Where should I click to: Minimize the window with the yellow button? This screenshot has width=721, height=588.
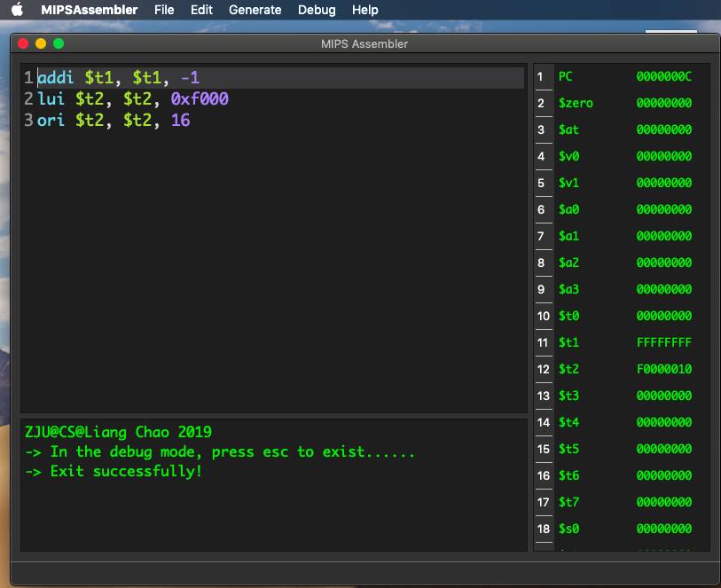41,43
